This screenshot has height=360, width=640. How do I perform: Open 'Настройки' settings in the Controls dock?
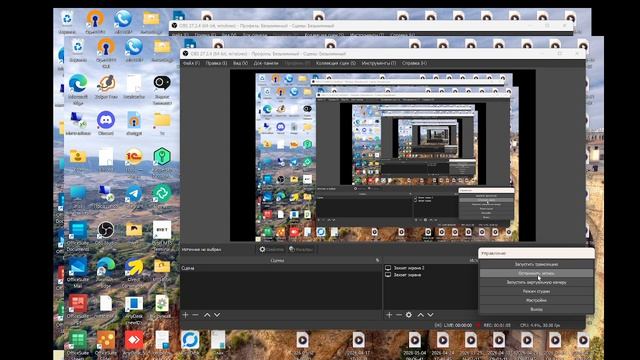(536, 300)
